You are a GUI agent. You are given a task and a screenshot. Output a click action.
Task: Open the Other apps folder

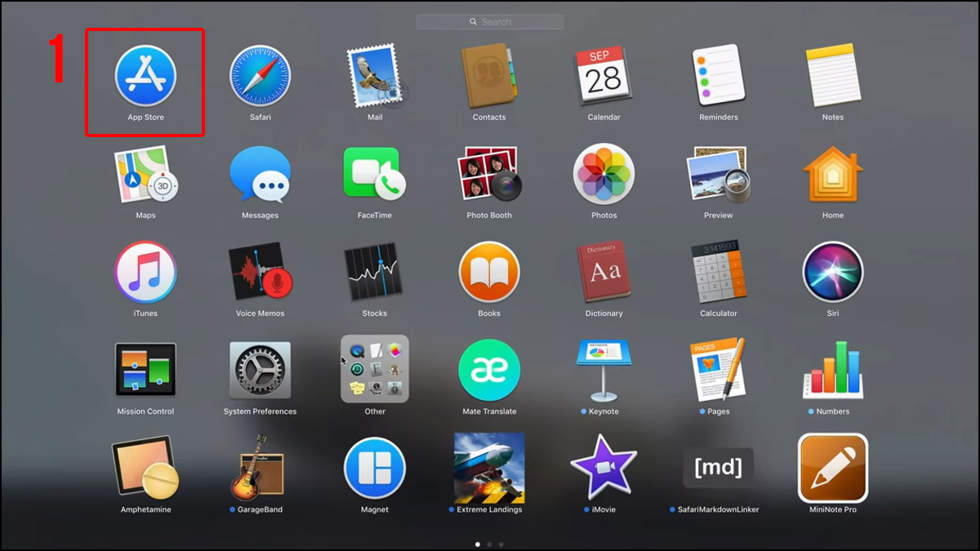click(375, 369)
